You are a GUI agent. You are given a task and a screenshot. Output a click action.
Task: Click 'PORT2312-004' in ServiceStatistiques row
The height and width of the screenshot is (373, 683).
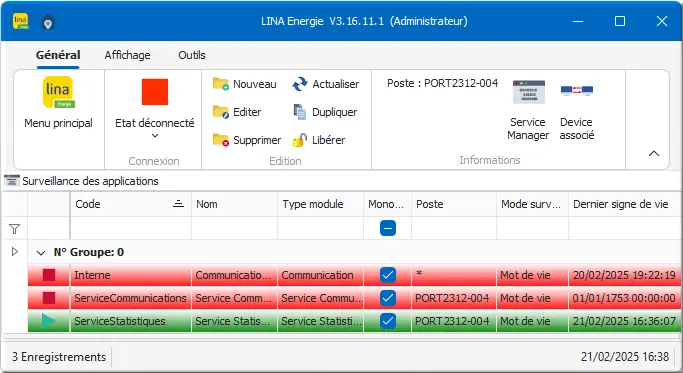(454, 321)
